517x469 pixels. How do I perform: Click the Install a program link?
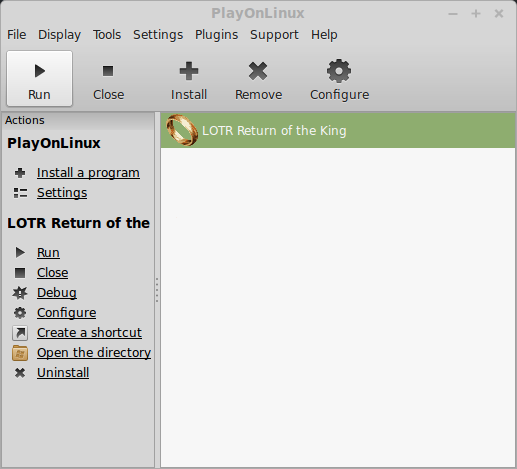click(x=88, y=173)
